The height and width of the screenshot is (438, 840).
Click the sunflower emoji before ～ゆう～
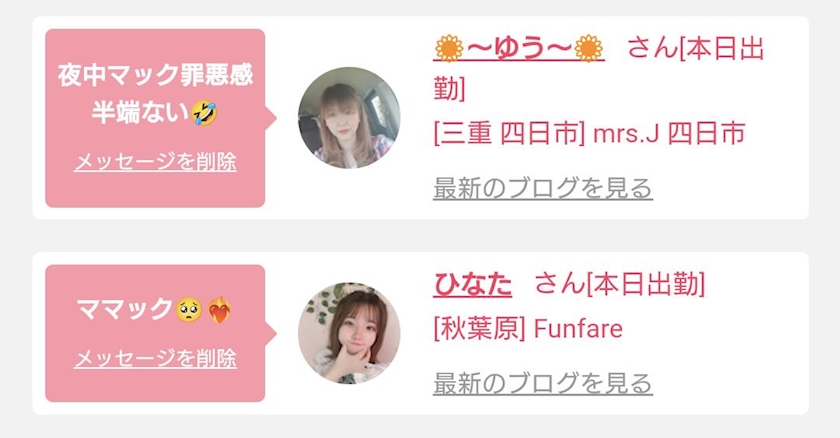coord(449,48)
